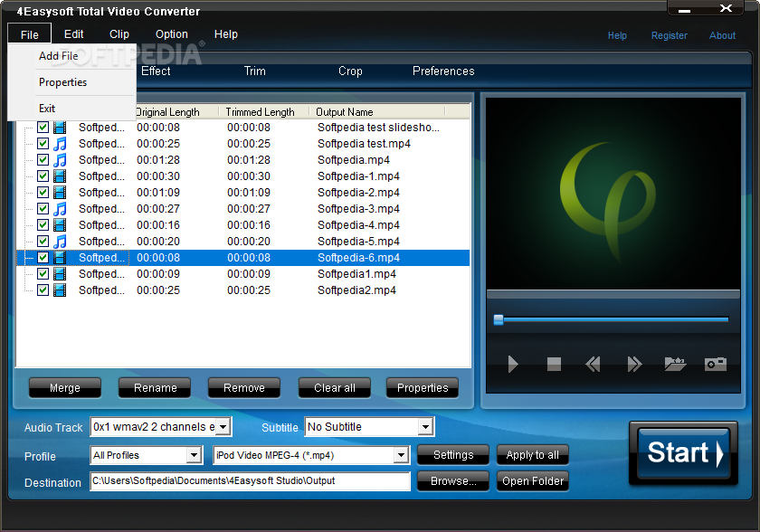Click the Clear all button
This screenshot has height=532, width=760.
pos(335,387)
